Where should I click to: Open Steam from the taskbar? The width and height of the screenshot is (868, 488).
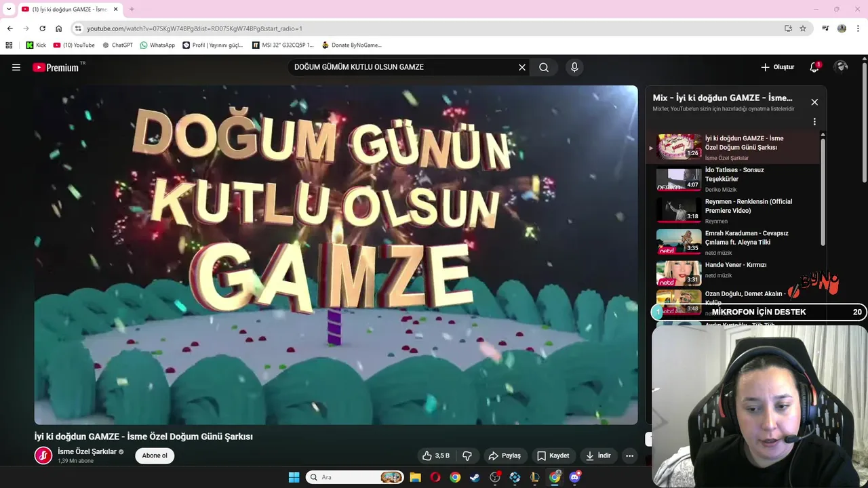tap(475, 477)
